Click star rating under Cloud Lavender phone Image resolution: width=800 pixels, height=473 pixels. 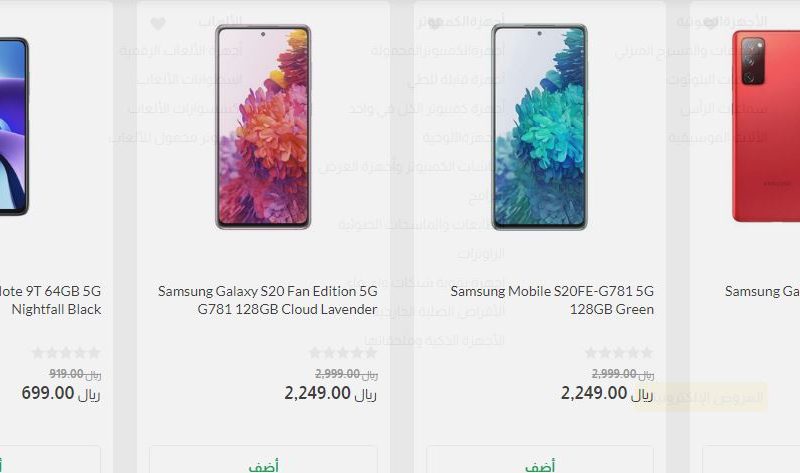[x=343, y=353]
